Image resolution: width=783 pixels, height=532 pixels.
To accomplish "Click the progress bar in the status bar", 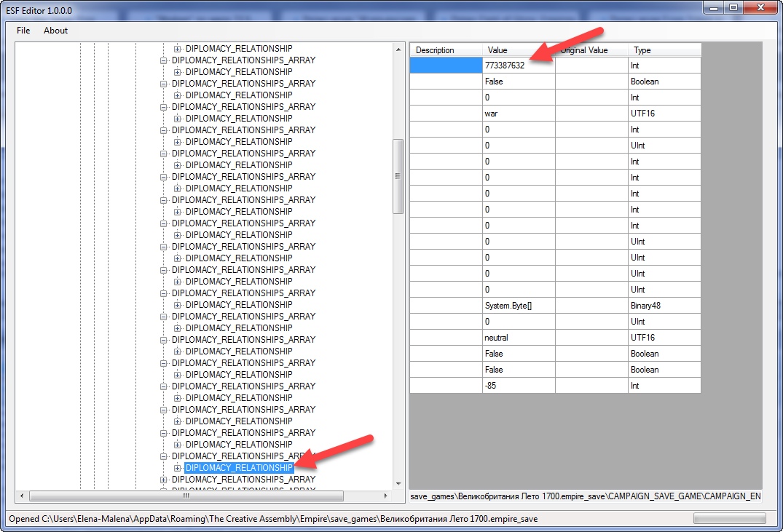I will [x=730, y=519].
